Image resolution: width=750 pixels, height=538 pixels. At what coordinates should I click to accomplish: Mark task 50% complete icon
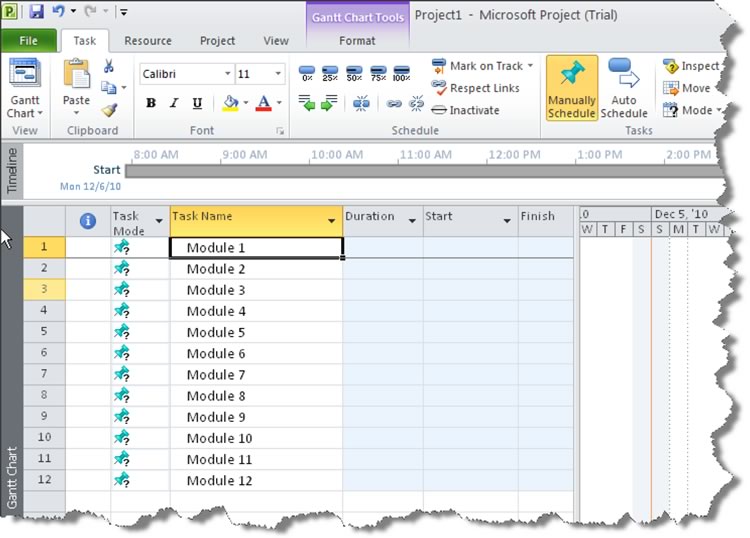354,74
